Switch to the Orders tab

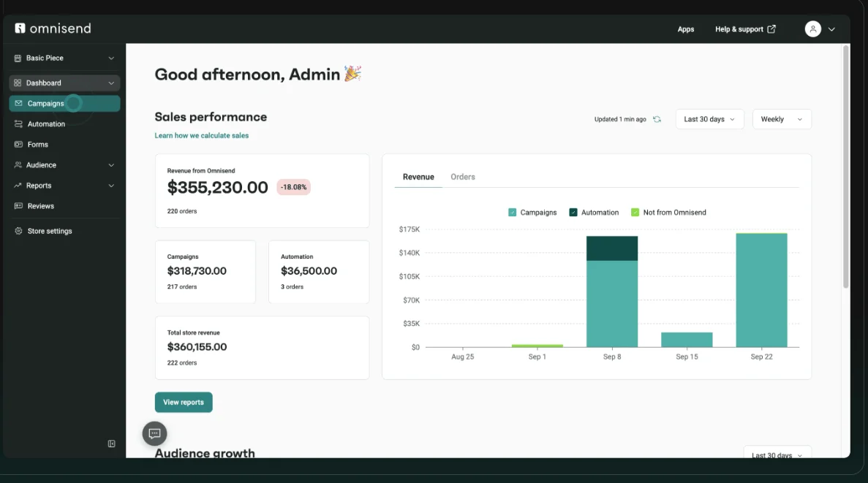[x=462, y=177]
